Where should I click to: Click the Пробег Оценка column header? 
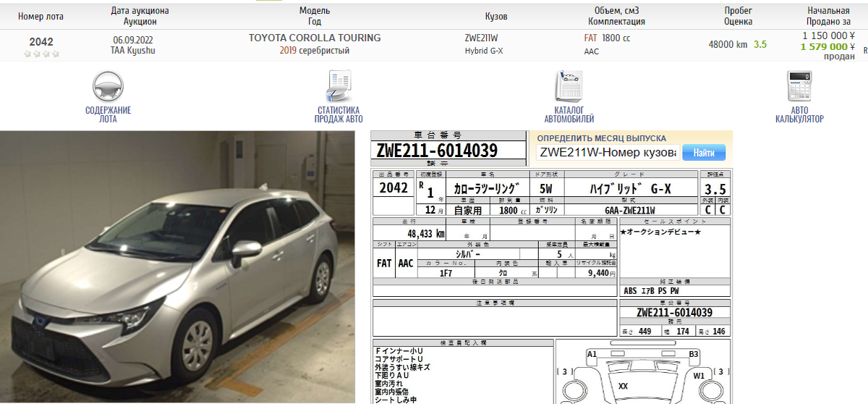(x=738, y=16)
